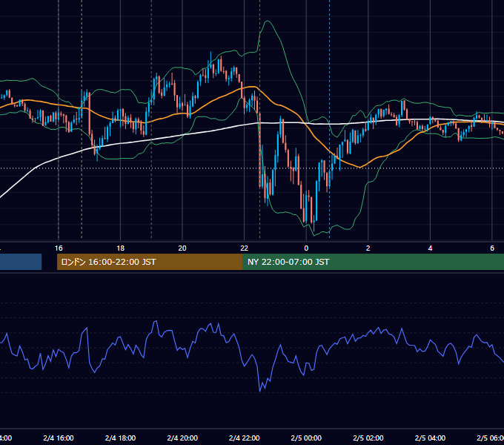Screen dimensions: 504x445
Task: Click the 2/4 16:00 label on lower axis
Action: pyautogui.click(x=59, y=438)
